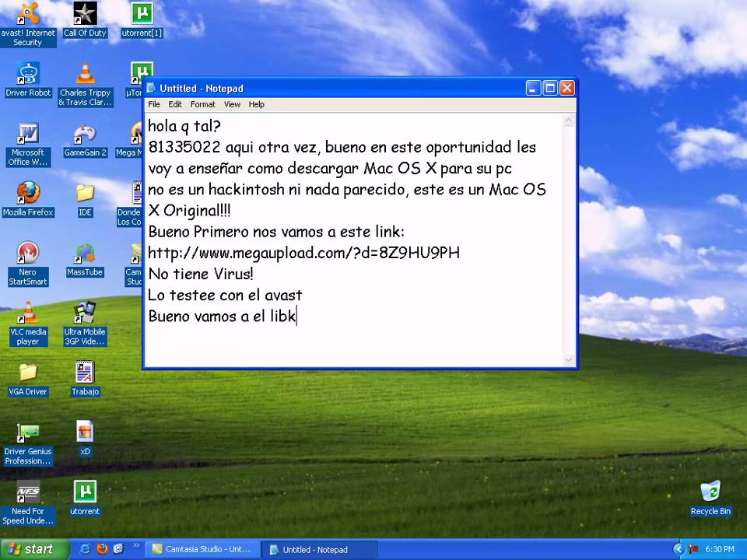Select the Ultra Mobile 3GP Video icon
The image size is (747, 560).
pyautogui.click(x=85, y=324)
